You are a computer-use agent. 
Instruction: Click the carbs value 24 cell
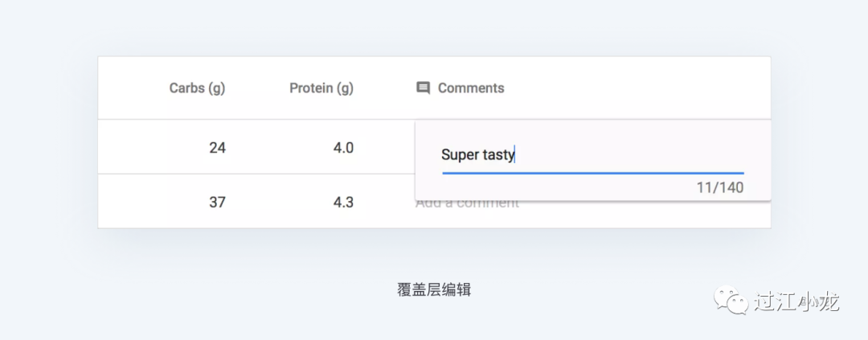click(218, 148)
